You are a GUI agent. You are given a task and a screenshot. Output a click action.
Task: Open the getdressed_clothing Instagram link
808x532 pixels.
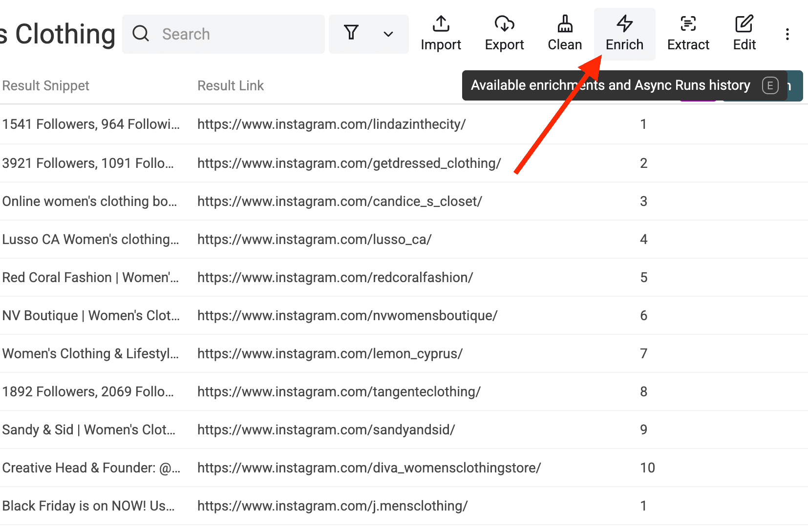[x=349, y=164]
